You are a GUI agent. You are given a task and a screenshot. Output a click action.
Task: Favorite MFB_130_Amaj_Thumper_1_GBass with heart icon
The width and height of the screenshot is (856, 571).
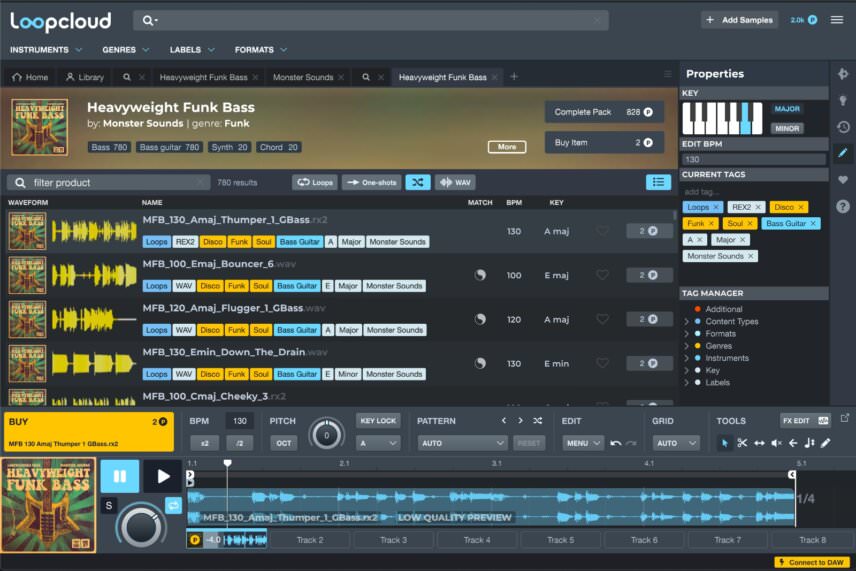tap(602, 231)
